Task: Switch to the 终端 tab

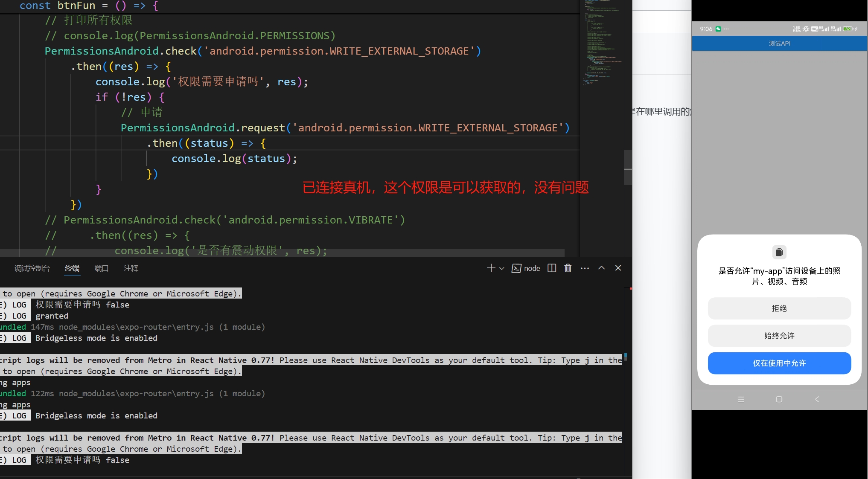Action: click(72, 268)
